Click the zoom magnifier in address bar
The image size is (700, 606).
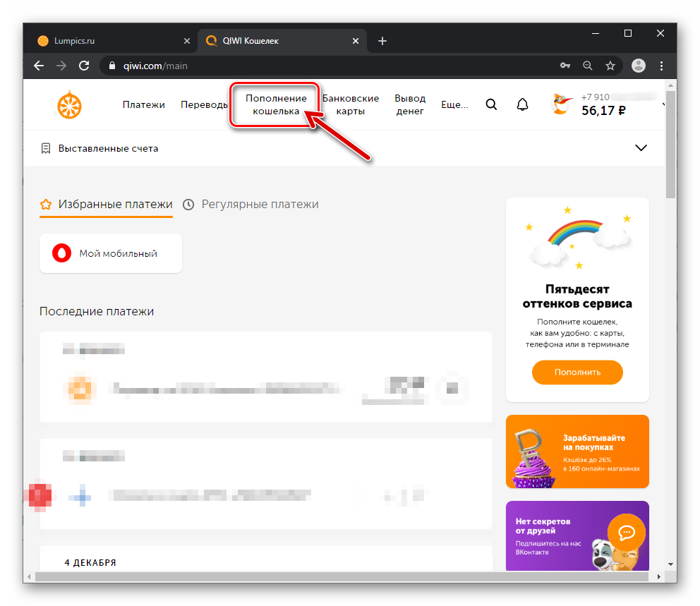(x=588, y=66)
